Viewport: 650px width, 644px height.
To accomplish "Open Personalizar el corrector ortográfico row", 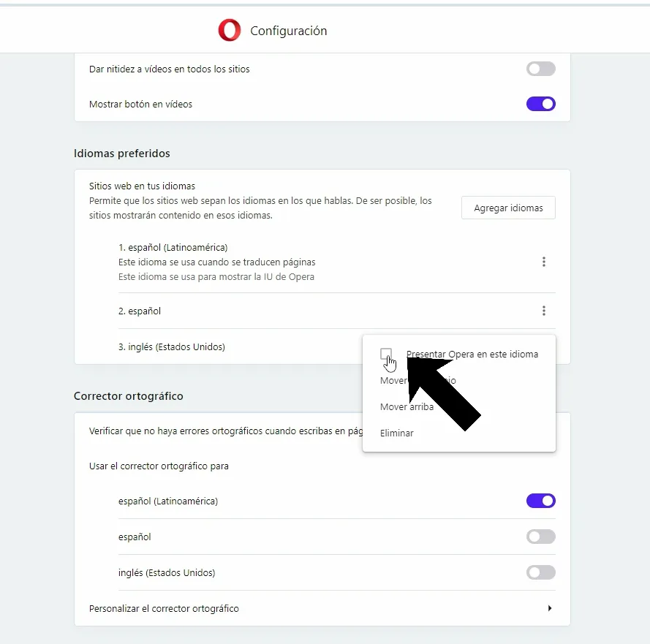I will (x=322, y=608).
